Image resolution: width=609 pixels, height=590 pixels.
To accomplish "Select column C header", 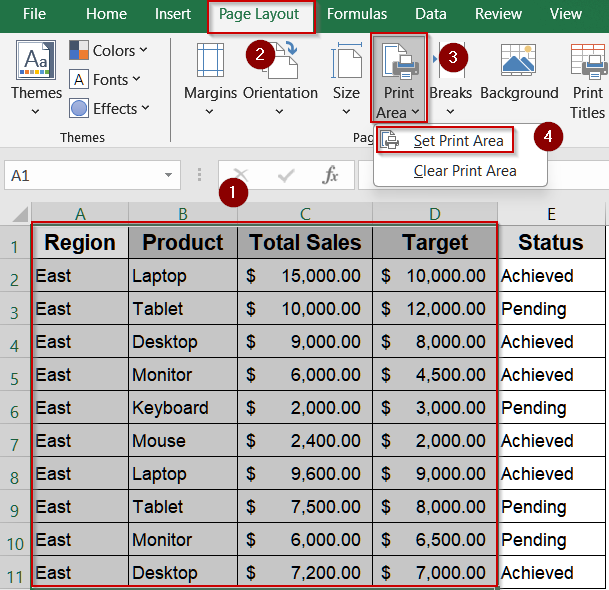I will point(305,214).
